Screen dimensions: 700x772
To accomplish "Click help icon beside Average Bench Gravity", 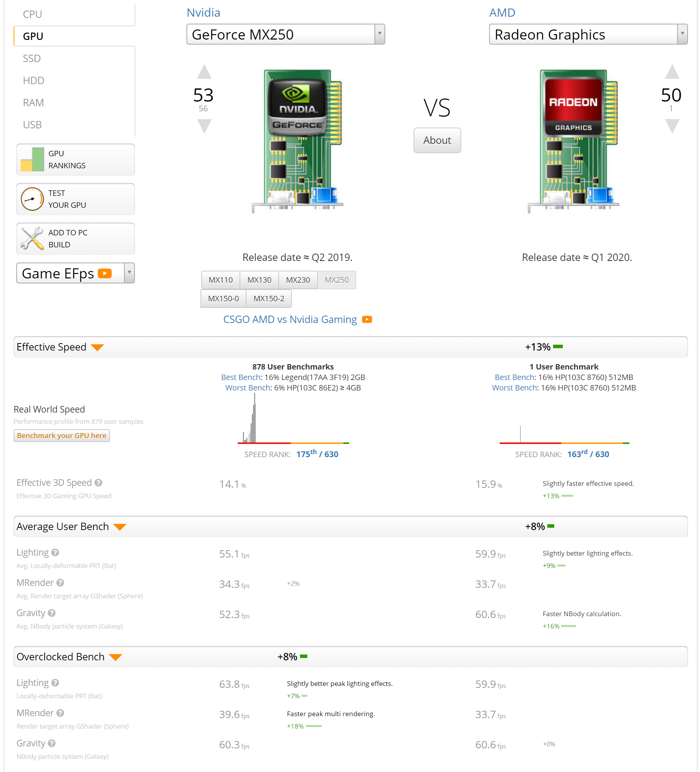I will (x=52, y=613).
